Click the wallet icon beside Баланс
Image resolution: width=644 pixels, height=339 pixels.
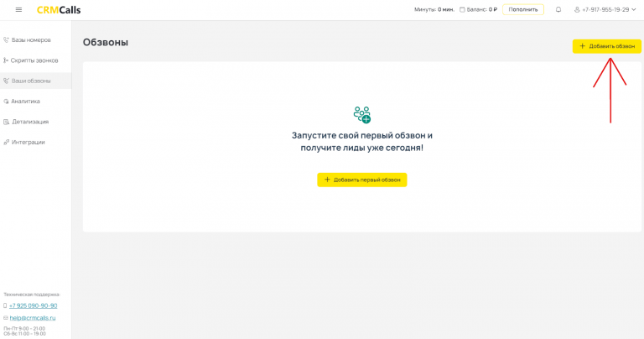[x=462, y=10]
